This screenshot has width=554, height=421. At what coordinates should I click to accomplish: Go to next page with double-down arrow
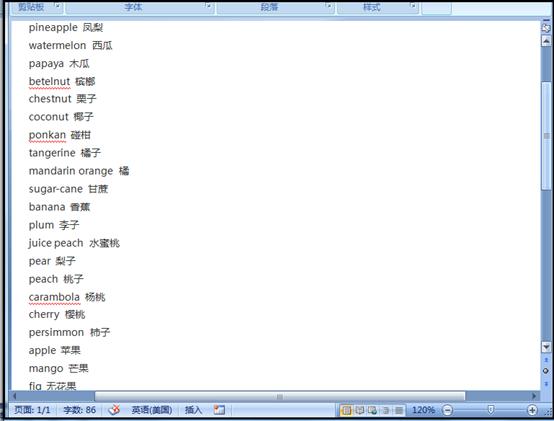click(x=546, y=383)
